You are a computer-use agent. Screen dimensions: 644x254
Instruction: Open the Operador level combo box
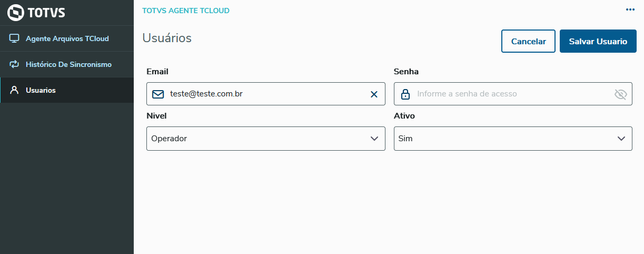point(258,139)
